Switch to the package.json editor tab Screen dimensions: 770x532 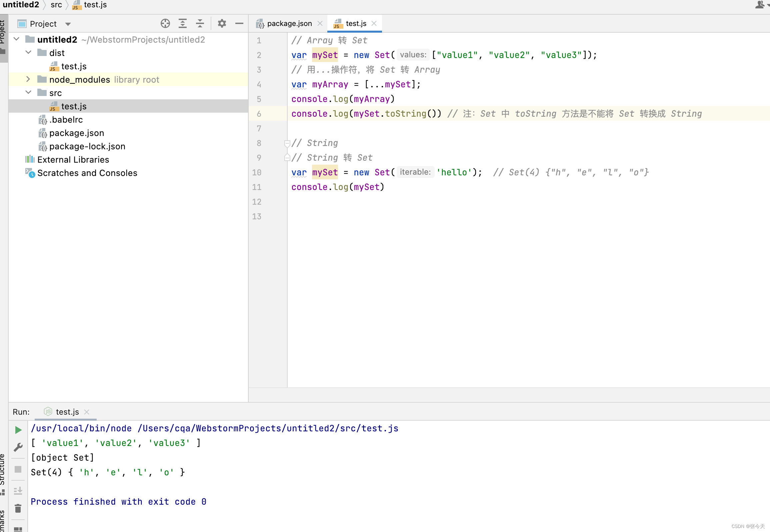(x=289, y=23)
